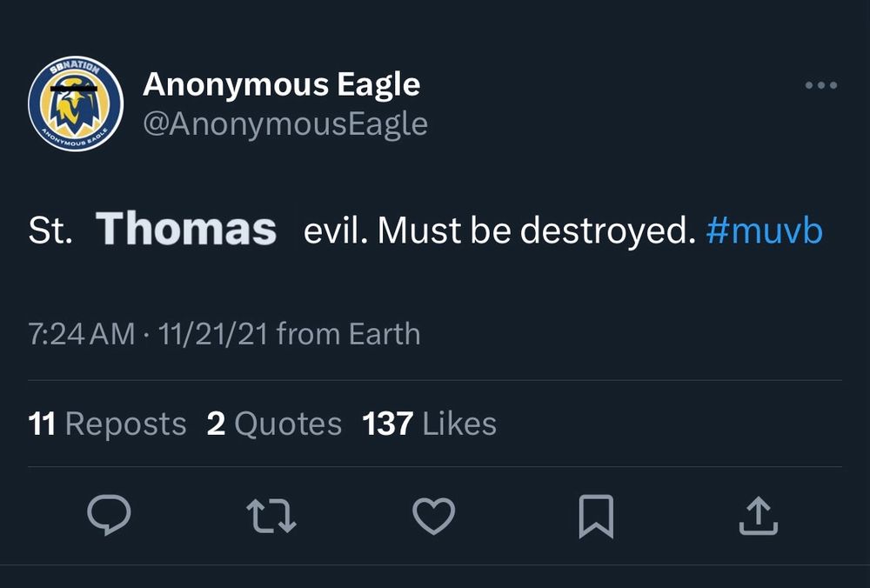Tap the repost arrows icon

click(x=271, y=516)
